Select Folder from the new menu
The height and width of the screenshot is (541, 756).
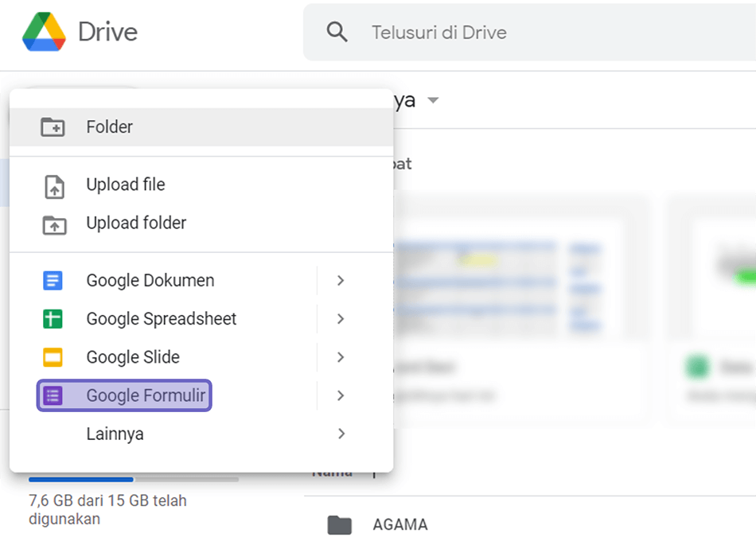[201, 126]
